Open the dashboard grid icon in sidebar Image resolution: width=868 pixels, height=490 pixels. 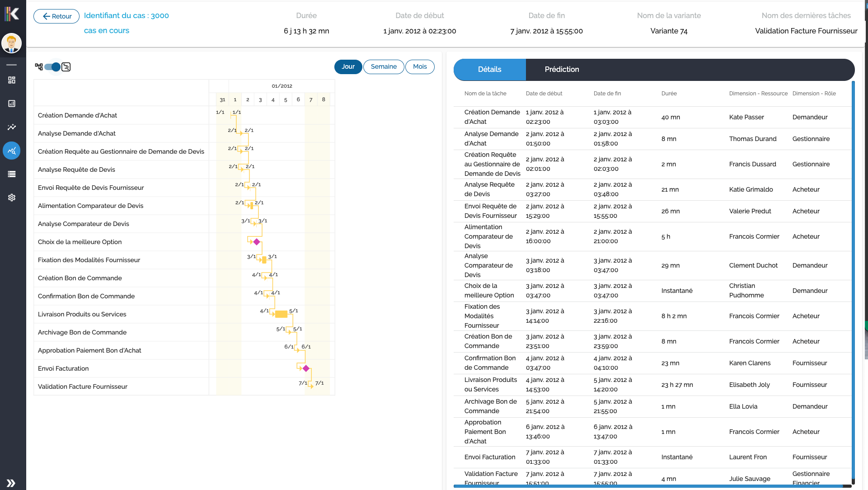(x=12, y=80)
